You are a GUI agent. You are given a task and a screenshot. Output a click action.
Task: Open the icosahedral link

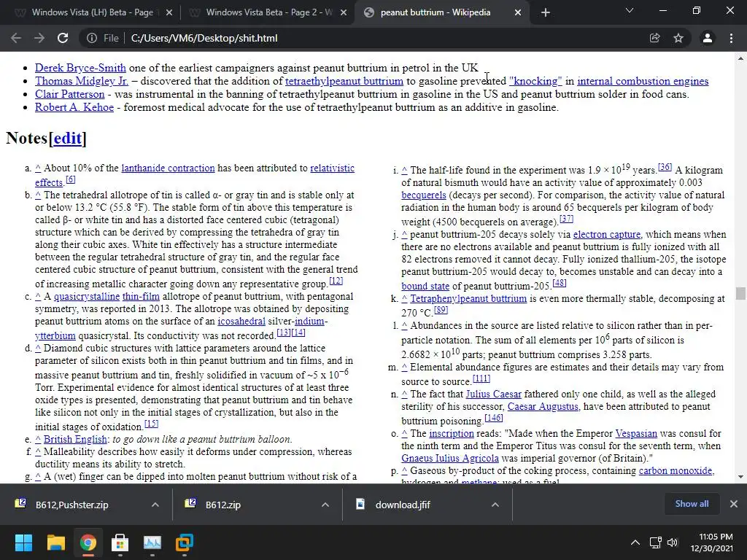(241, 321)
